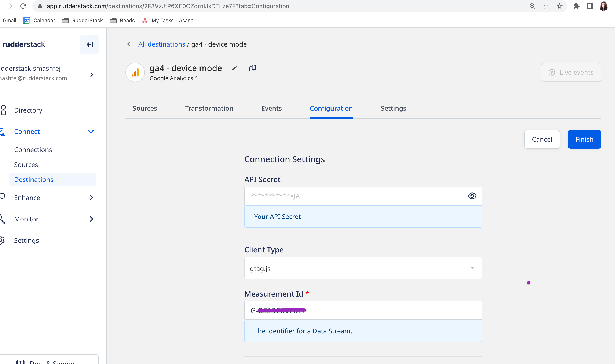Image resolution: width=615 pixels, height=364 pixels.
Task: Click the back arrow before All destinations
Action: (x=130, y=44)
